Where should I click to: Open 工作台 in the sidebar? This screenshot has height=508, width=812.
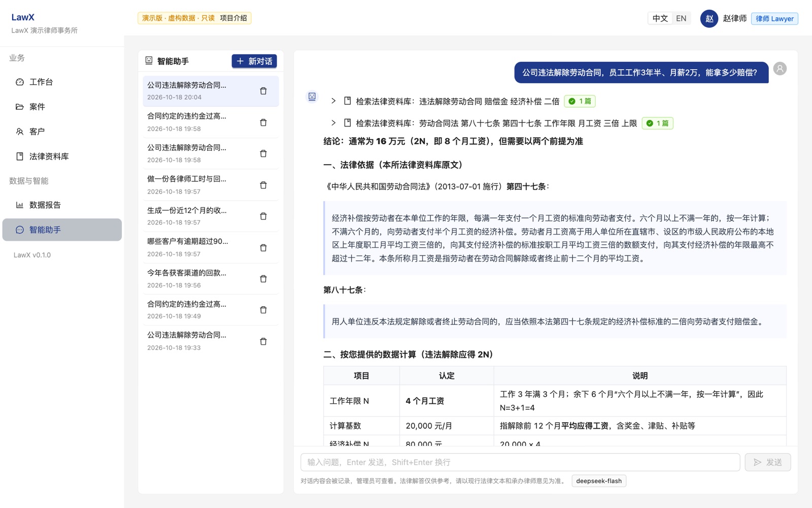tap(62, 82)
